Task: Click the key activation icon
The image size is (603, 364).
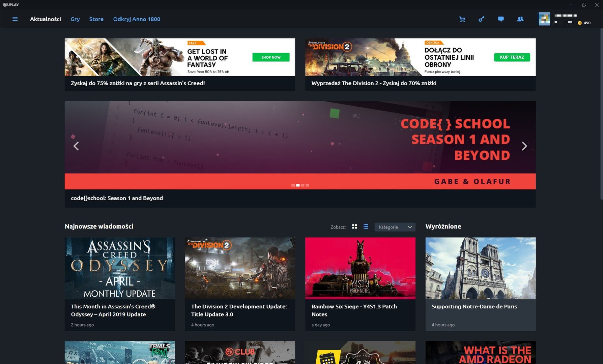Action: coord(481,19)
